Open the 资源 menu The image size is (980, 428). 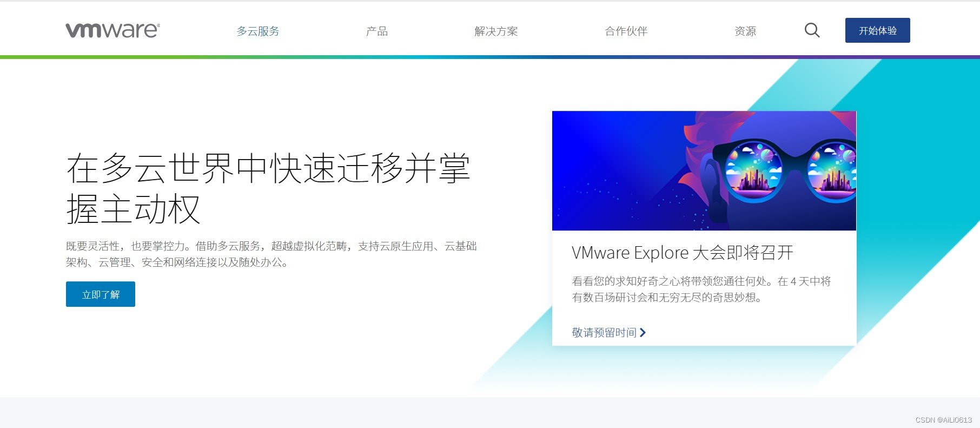coord(745,31)
